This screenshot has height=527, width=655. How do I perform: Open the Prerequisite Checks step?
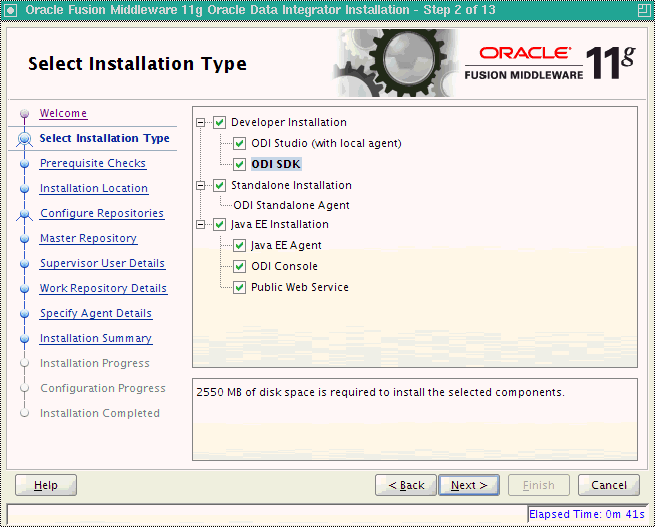click(93, 163)
